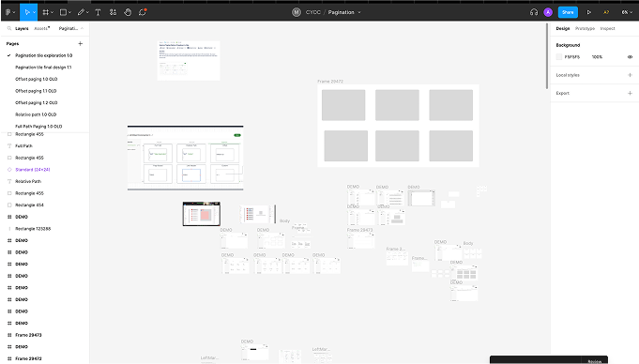Toggle background color visibility eye icon
639x364 pixels.
(x=630, y=57)
